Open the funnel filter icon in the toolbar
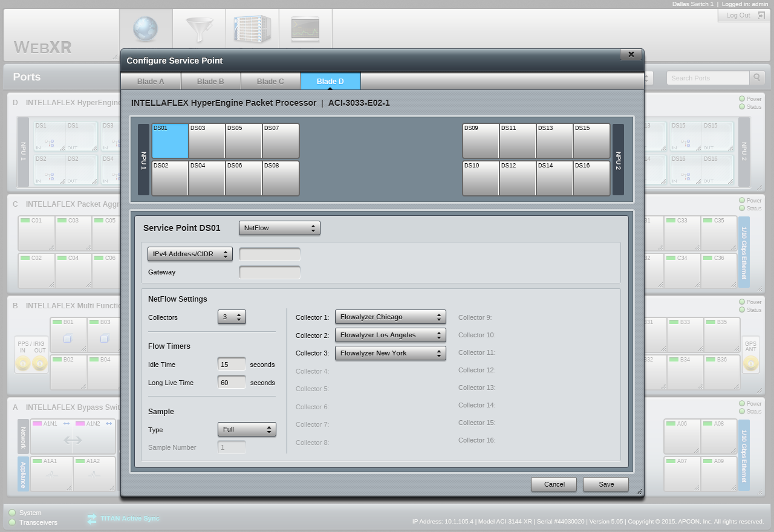This screenshot has height=532, width=774. coord(199,29)
